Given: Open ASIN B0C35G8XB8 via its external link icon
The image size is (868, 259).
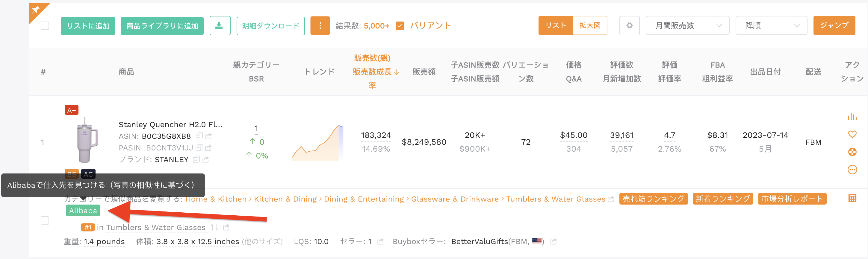Looking at the screenshot, I should pos(208,136).
